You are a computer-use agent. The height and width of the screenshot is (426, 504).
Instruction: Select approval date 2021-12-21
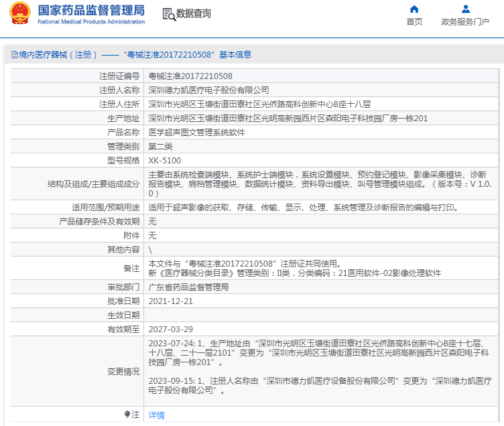tap(171, 301)
